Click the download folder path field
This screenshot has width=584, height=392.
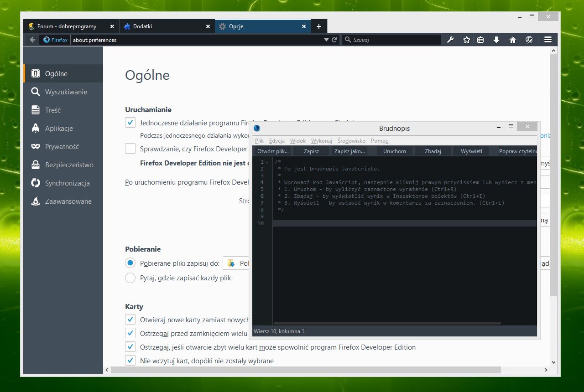[236, 263]
